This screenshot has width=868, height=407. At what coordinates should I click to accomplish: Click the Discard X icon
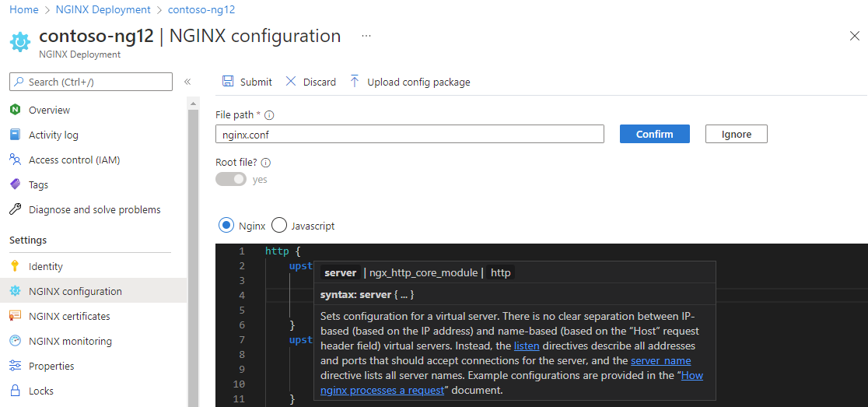tap(291, 82)
